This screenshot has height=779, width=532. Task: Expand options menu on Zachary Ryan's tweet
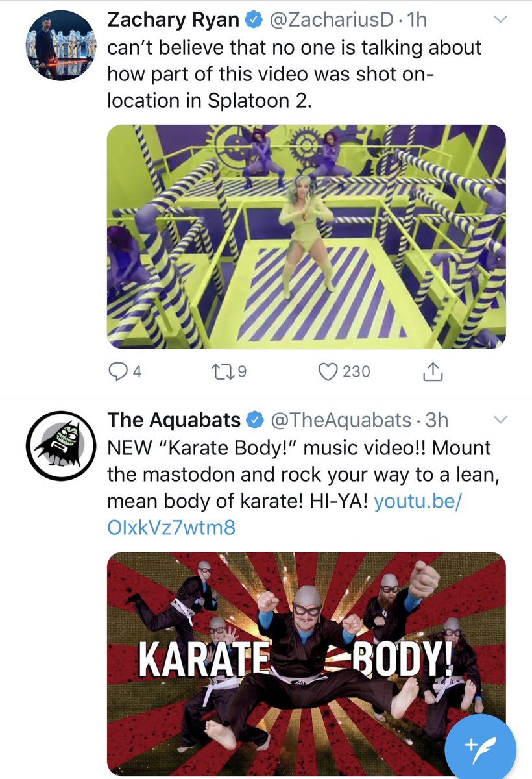pos(500,20)
